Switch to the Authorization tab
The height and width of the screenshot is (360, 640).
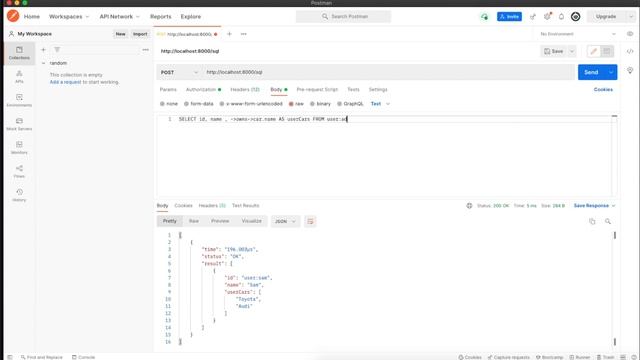(203, 89)
